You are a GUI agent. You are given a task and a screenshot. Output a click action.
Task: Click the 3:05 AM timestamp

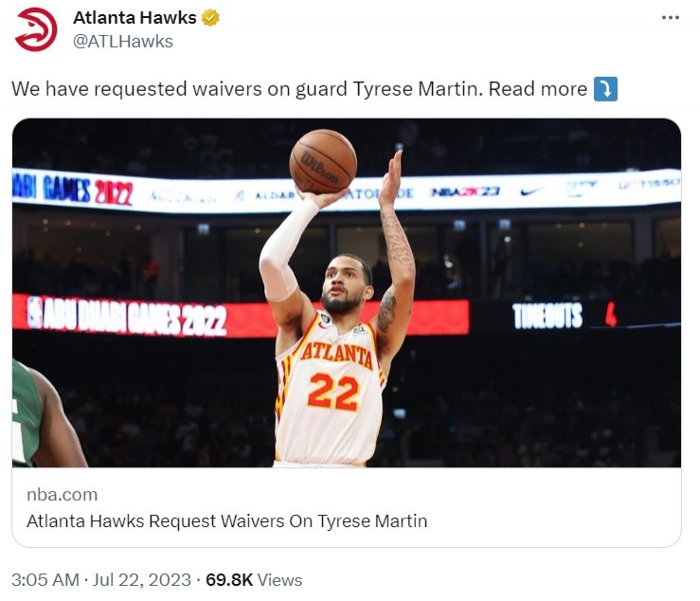[45, 580]
